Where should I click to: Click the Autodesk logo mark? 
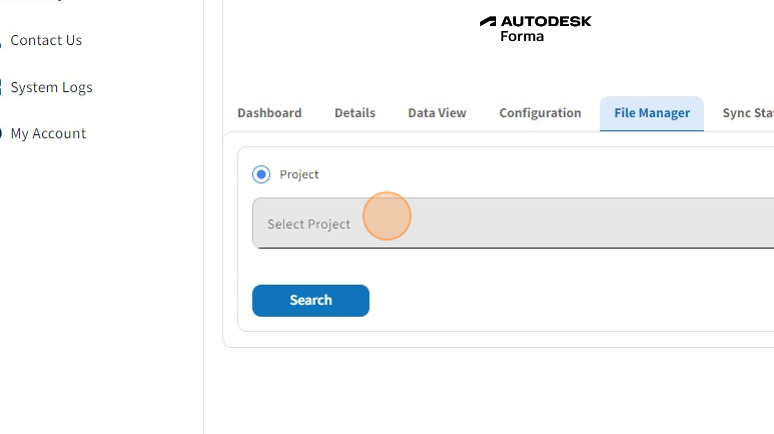pos(488,21)
